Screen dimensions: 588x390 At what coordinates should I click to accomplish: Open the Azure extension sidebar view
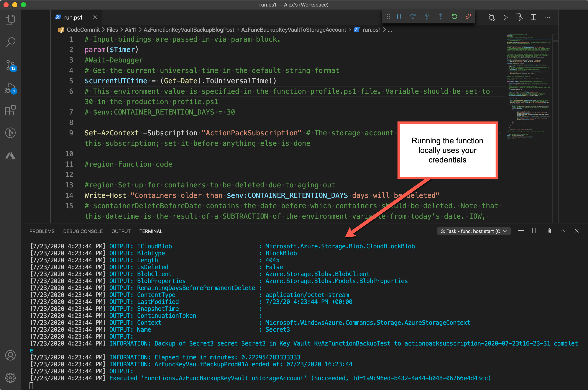(10, 156)
